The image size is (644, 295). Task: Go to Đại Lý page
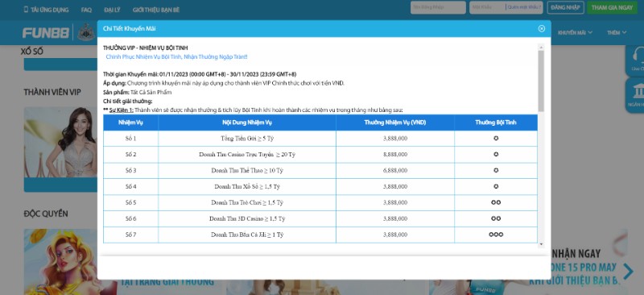112,10
